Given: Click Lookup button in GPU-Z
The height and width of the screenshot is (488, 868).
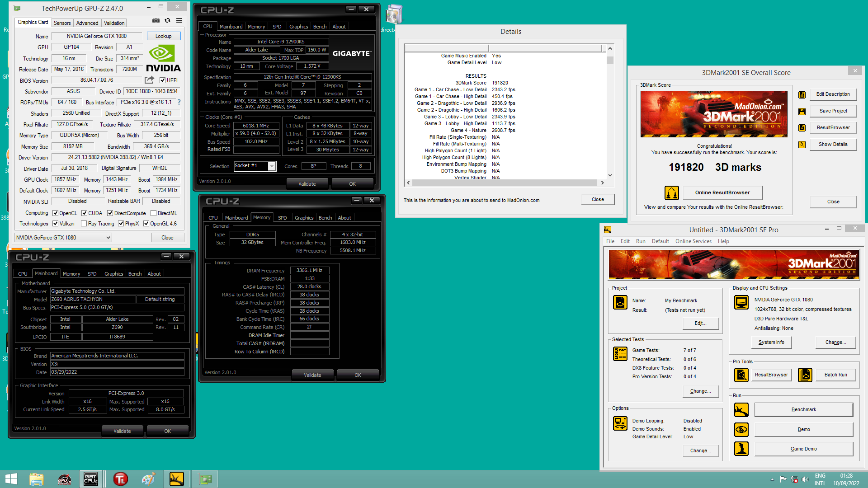Looking at the screenshot, I should pos(163,36).
